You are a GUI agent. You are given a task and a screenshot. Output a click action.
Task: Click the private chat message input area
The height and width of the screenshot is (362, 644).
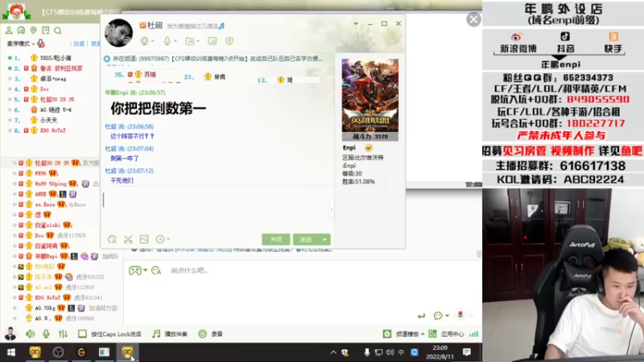click(216, 209)
